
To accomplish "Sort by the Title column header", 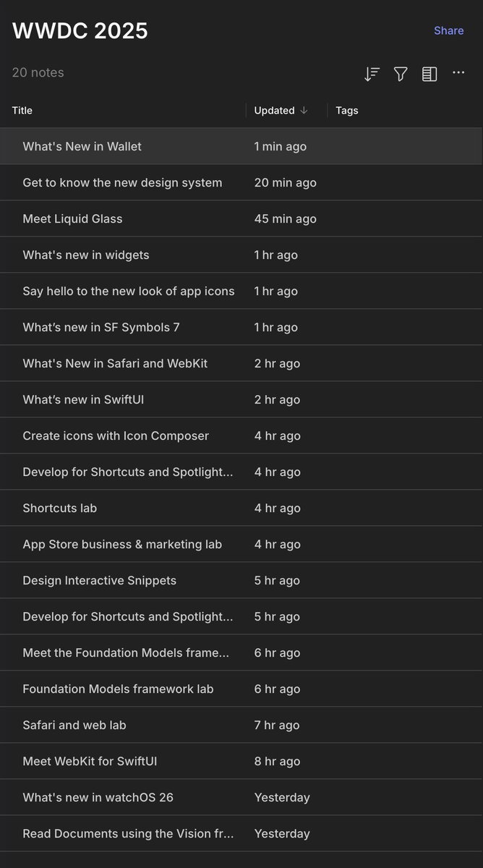I will 22,111.
